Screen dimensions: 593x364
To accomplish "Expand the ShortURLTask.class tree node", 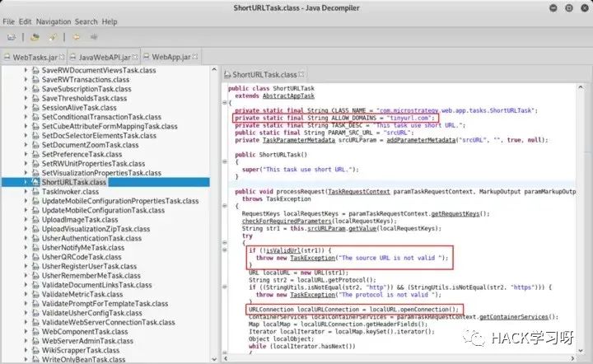I will (x=26, y=182).
